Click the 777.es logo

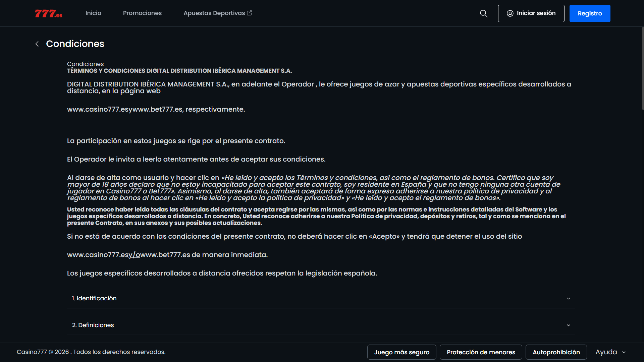pos(48,13)
